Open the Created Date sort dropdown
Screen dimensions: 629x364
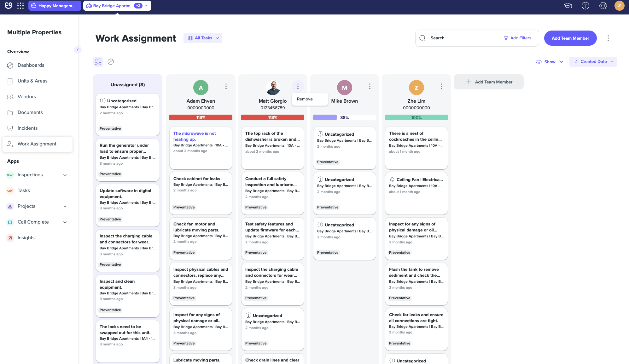[593, 62]
